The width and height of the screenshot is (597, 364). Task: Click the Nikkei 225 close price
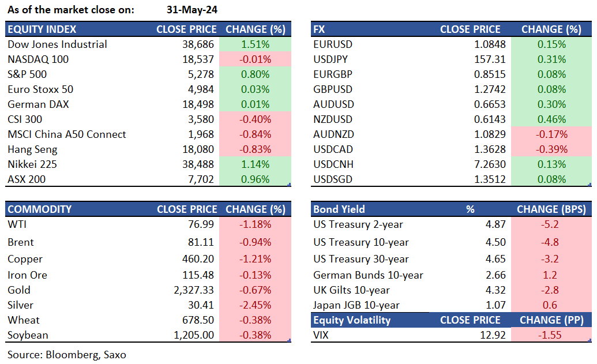click(199, 164)
